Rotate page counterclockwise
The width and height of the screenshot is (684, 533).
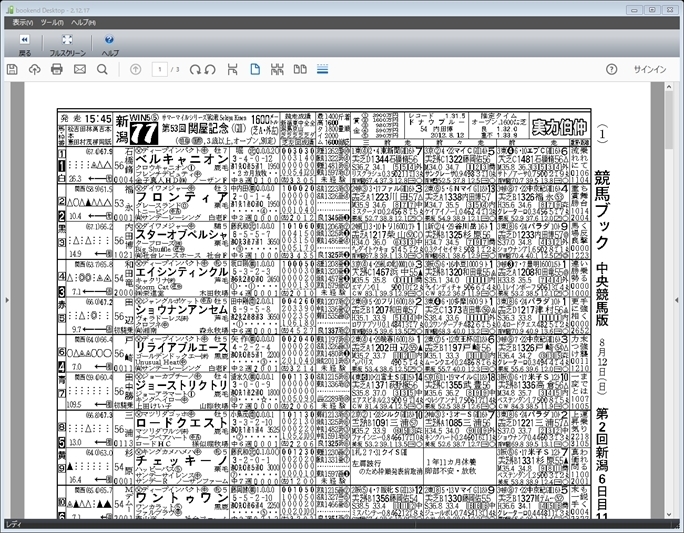(x=210, y=69)
